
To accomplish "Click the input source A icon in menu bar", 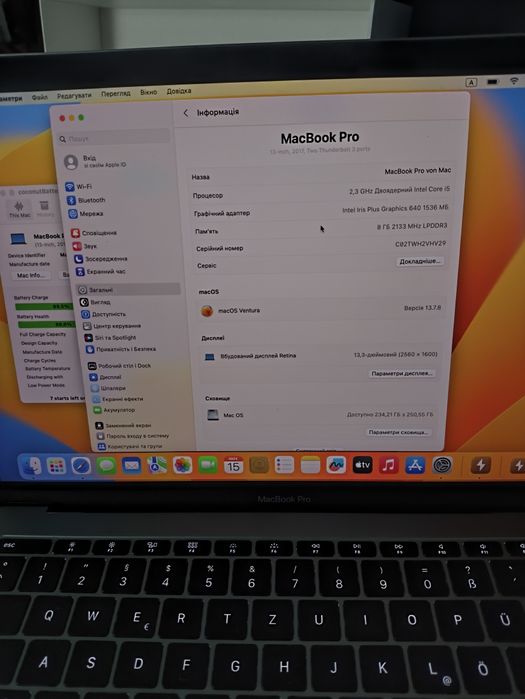I will click(471, 82).
